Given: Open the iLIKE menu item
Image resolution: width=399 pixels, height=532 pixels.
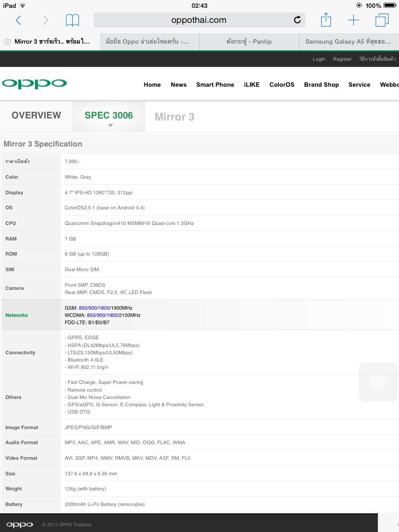Looking at the screenshot, I should point(252,85).
